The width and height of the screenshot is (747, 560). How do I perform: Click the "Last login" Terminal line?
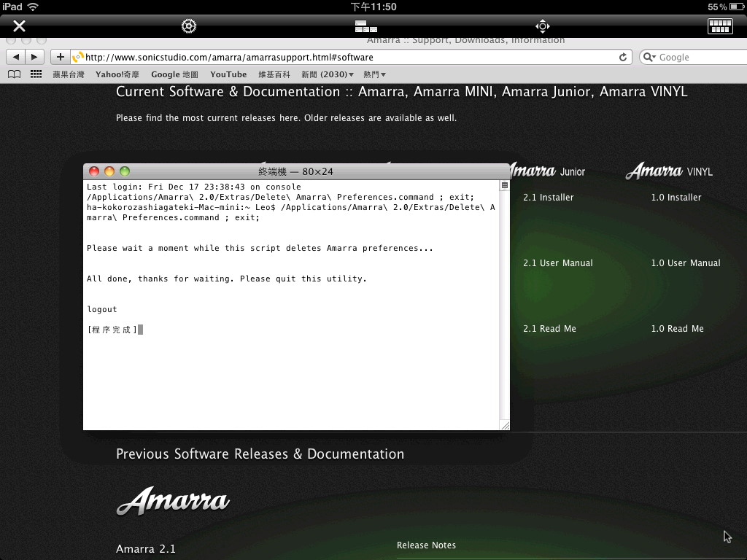194,187
